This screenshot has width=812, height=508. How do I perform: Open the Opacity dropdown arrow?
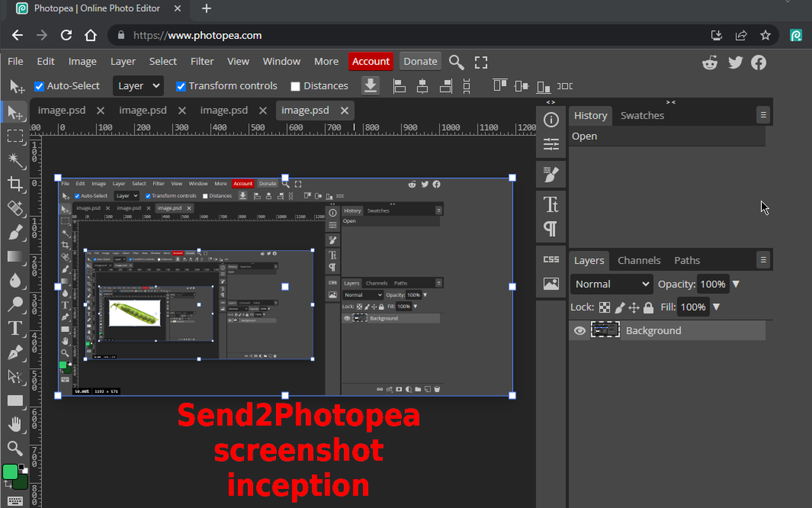pyautogui.click(x=736, y=284)
